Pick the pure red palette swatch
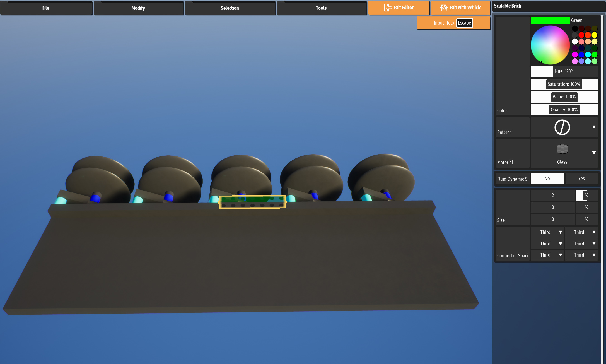The width and height of the screenshot is (606, 364). [x=581, y=35]
